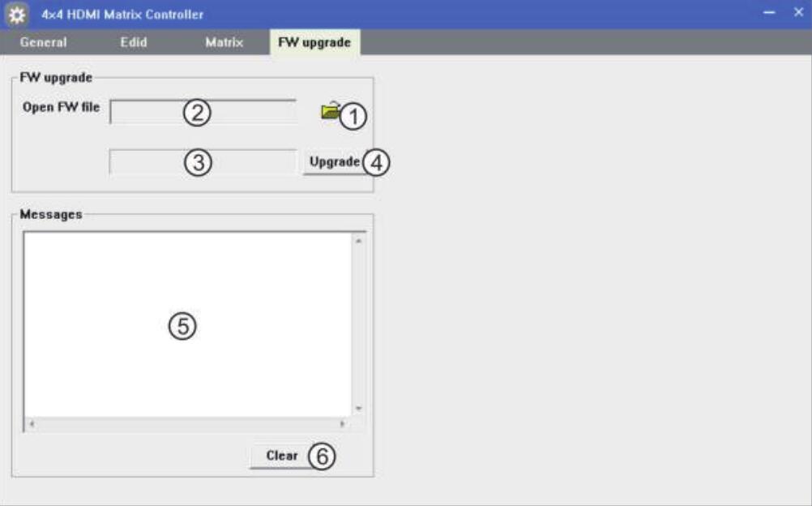The height and width of the screenshot is (506, 812).
Task: Select the Matrix tab
Action: 224,42
